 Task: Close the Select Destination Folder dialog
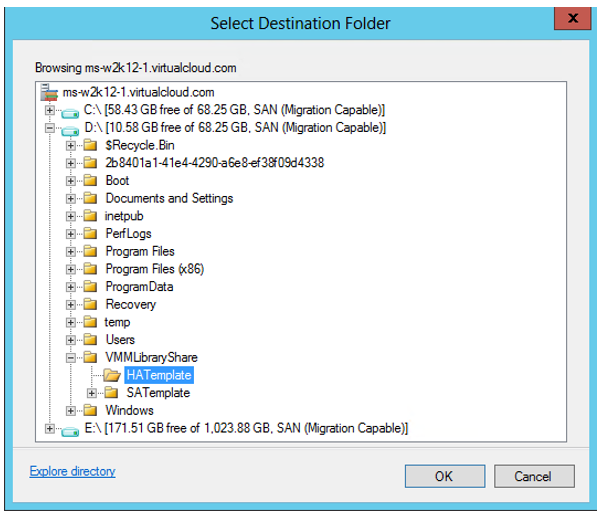pyautogui.click(x=573, y=18)
